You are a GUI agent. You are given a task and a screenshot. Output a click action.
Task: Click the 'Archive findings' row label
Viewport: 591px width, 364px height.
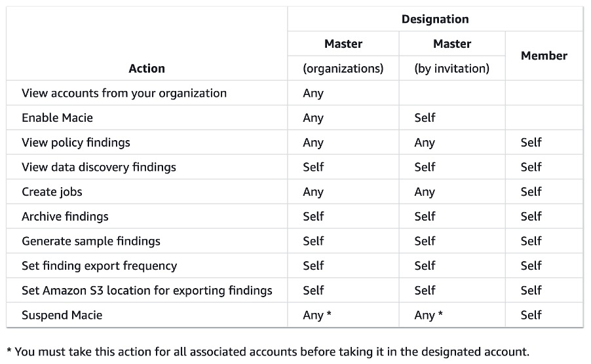pyautogui.click(x=65, y=217)
